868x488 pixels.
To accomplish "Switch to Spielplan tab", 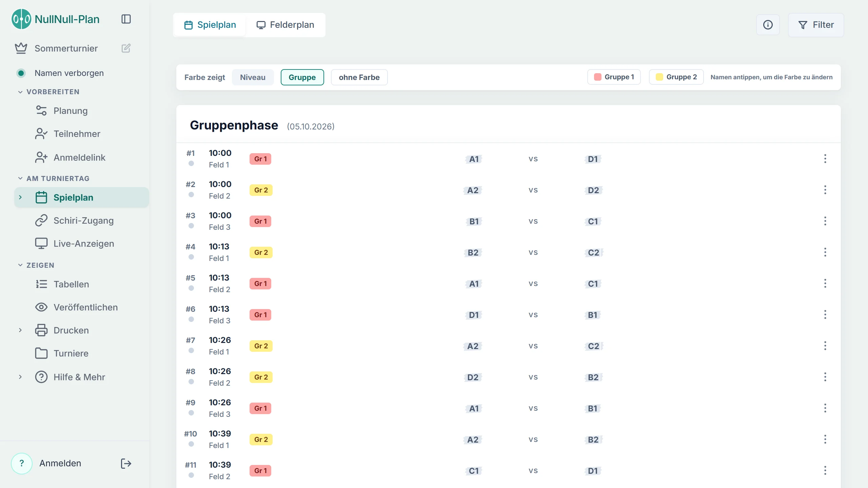I will pos(210,25).
